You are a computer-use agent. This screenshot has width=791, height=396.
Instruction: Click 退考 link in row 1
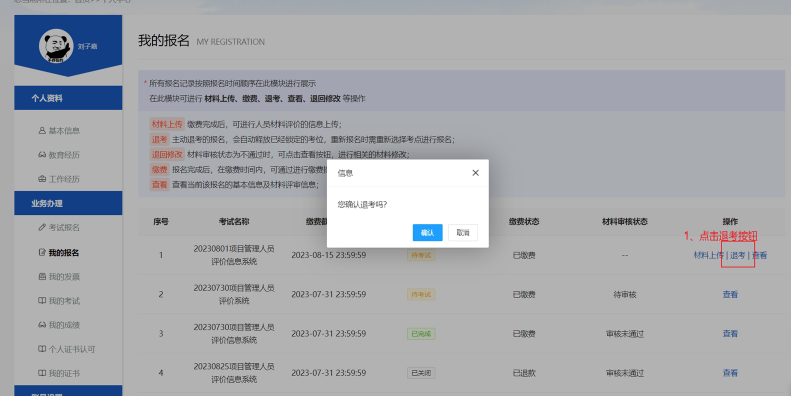pyautogui.click(x=738, y=255)
